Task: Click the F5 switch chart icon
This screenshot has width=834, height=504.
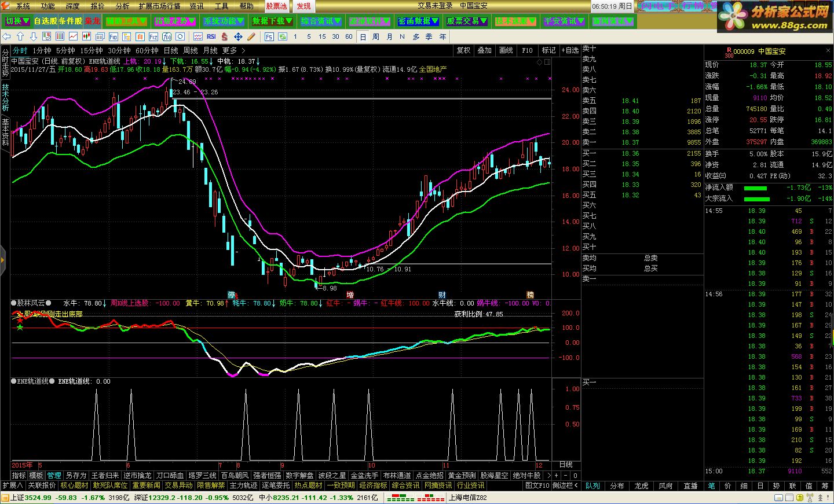Action: pyautogui.click(x=269, y=36)
